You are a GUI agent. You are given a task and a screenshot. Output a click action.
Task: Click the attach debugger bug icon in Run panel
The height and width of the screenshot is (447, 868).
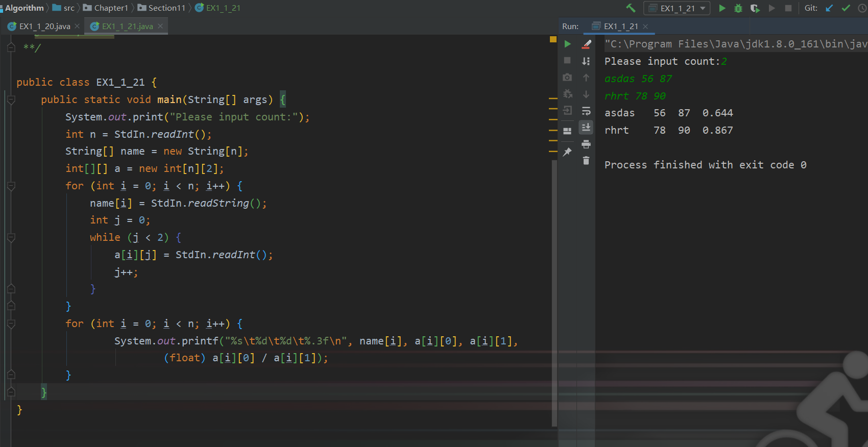coord(567,94)
